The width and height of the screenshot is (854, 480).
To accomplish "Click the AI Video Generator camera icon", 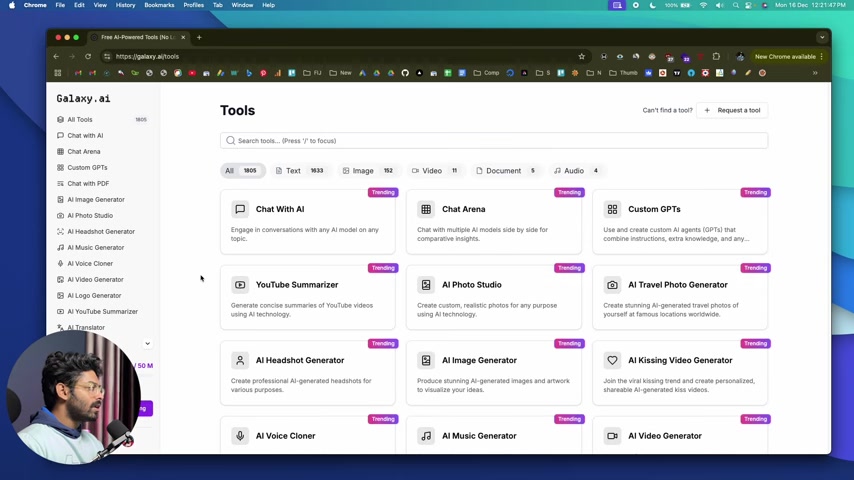I will coord(612,436).
